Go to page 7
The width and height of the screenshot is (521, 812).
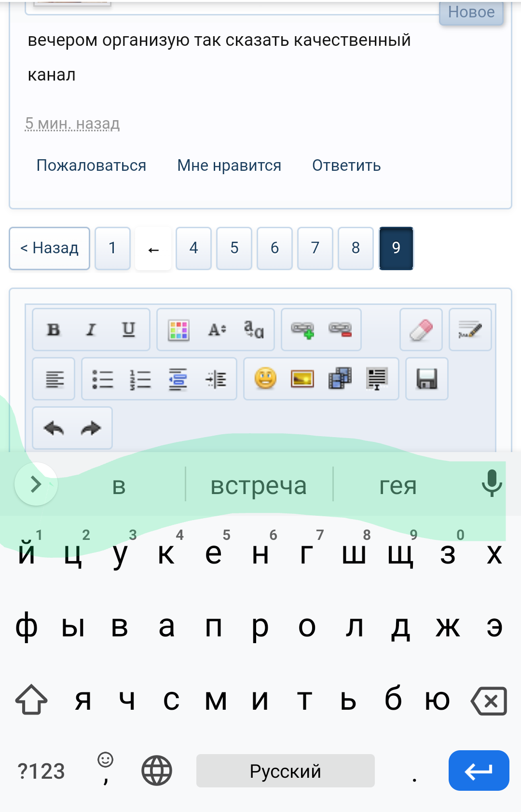pyautogui.click(x=315, y=248)
